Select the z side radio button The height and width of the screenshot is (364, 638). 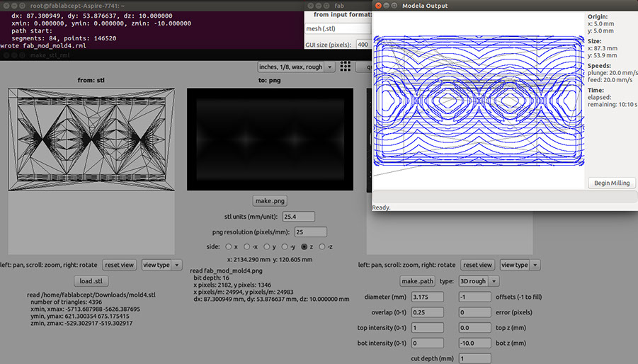[x=304, y=246]
